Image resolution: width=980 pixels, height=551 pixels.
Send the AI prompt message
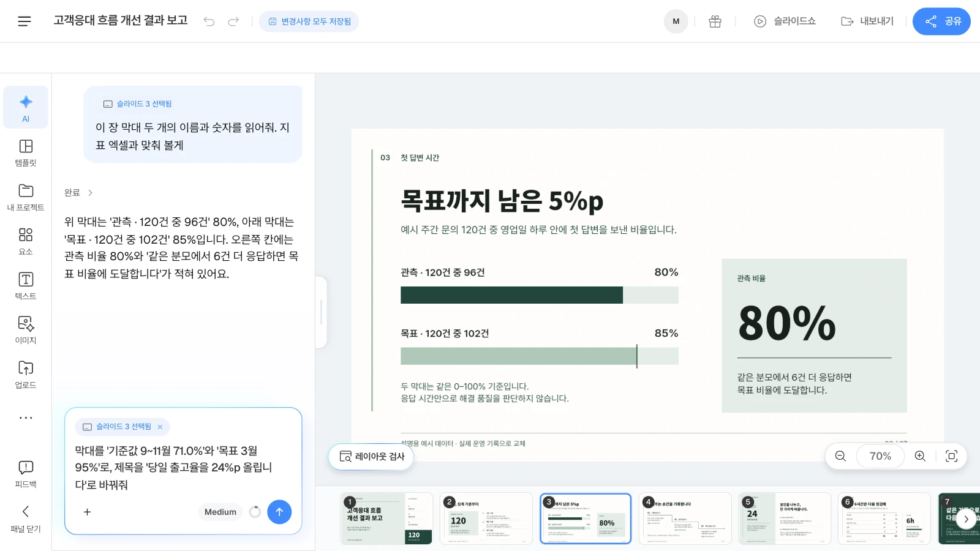pyautogui.click(x=279, y=512)
